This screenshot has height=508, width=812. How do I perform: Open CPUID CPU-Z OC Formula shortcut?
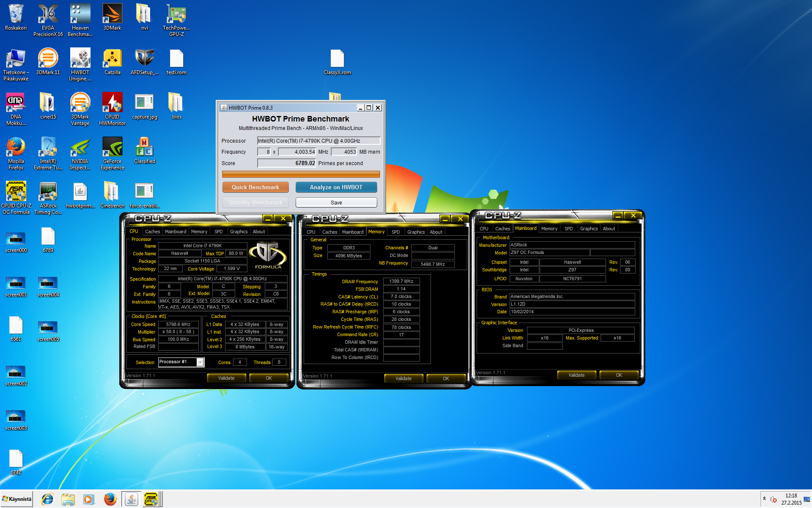coord(16,198)
